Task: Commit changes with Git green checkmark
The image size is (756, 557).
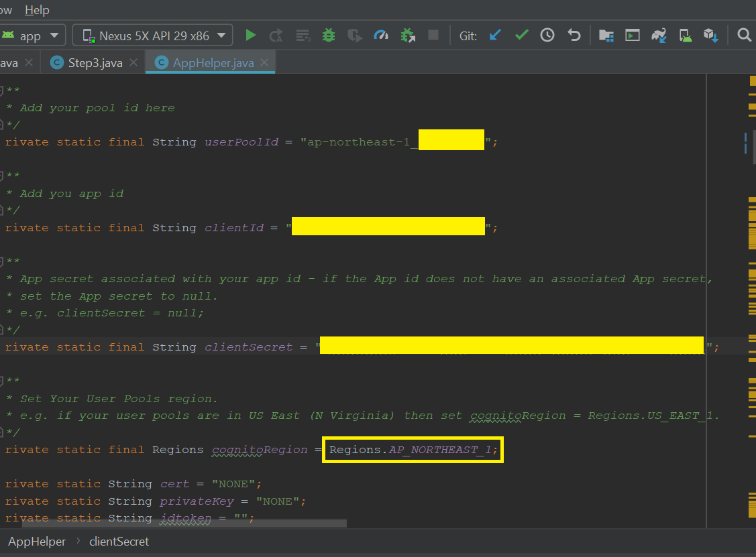Action: (521, 35)
